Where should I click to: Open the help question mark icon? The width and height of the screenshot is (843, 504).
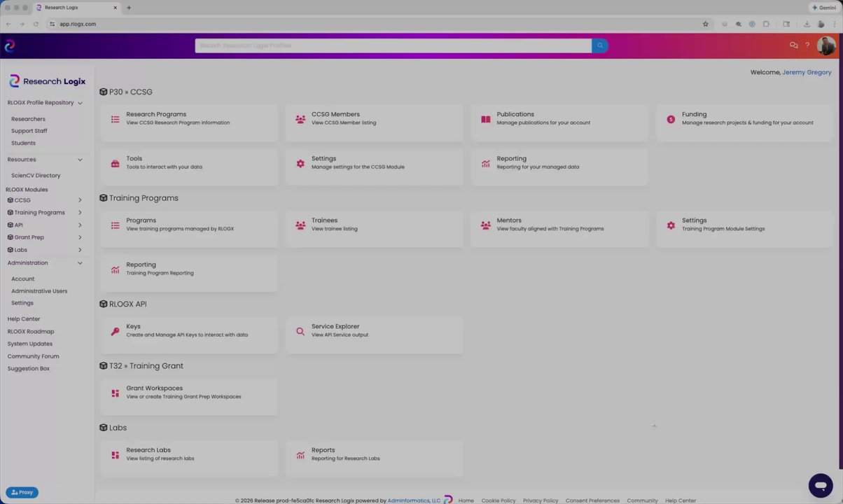coord(807,45)
